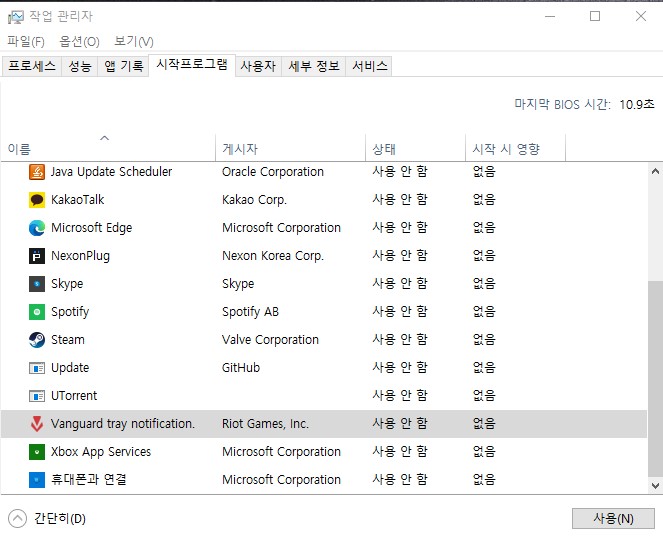663x540 pixels.
Task: Open the 옵션(O) menu
Action: click(79, 41)
